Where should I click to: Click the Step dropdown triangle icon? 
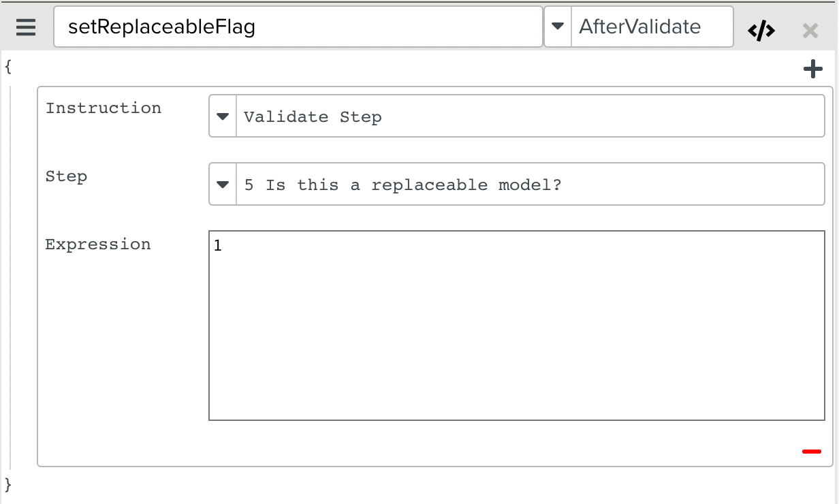(x=223, y=183)
